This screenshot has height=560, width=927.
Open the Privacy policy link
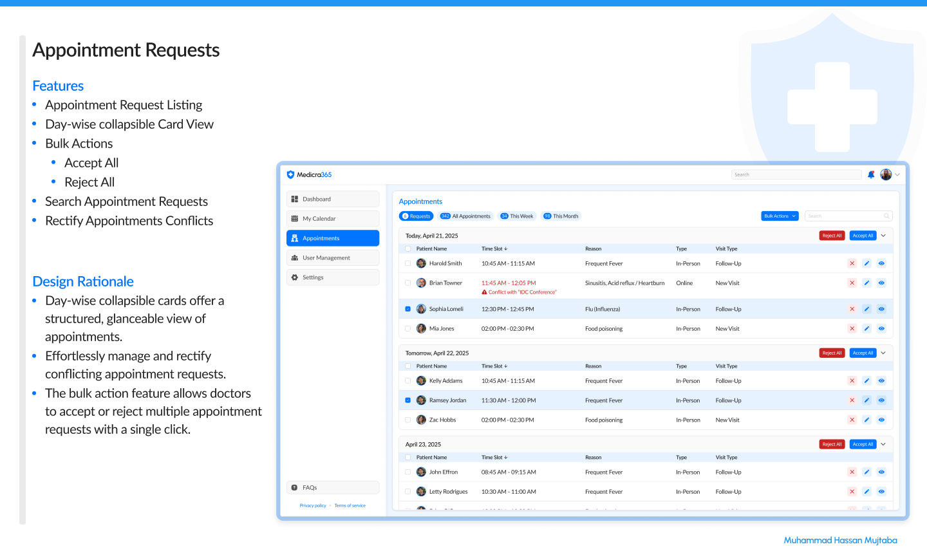[313, 505]
